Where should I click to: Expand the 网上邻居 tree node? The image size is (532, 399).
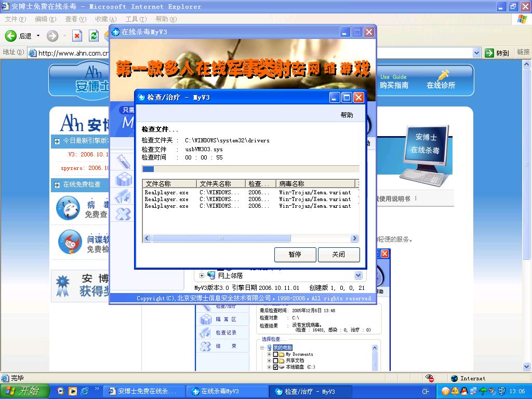(x=202, y=275)
